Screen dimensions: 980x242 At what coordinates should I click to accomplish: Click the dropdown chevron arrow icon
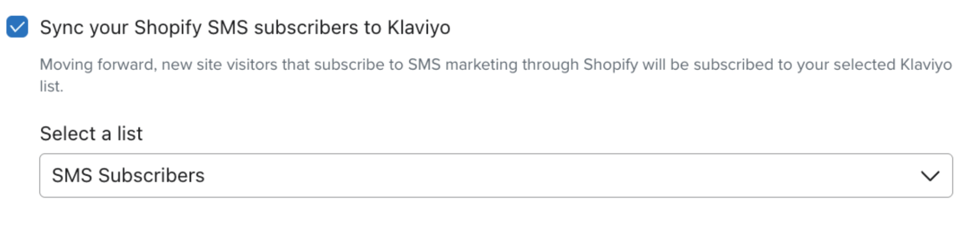930,176
